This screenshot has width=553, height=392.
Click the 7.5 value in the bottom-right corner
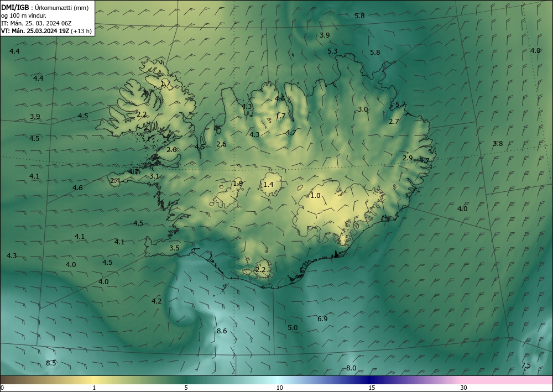click(x=526, y=365)
